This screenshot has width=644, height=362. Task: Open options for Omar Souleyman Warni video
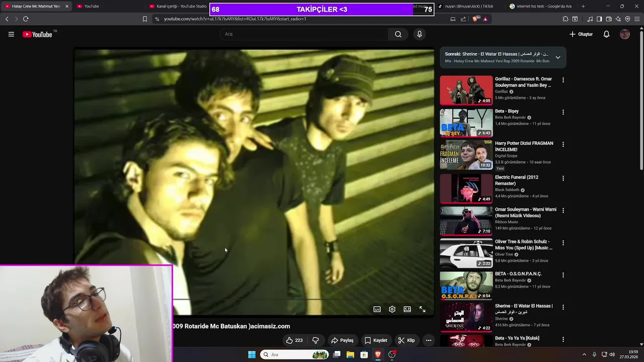(563, 211)
